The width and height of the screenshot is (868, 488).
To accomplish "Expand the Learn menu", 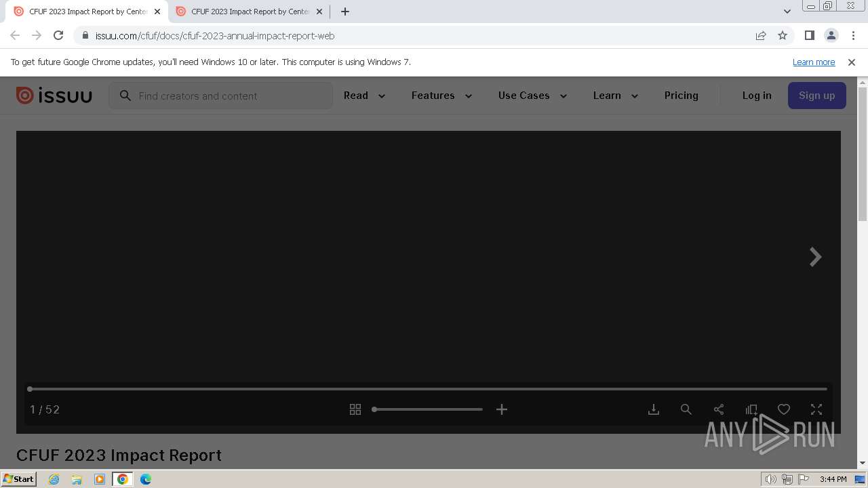I will 616,96.
